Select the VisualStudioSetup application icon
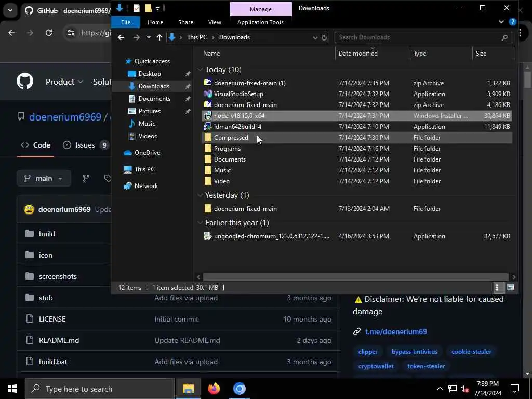The image size is (532, 399). 208,94
